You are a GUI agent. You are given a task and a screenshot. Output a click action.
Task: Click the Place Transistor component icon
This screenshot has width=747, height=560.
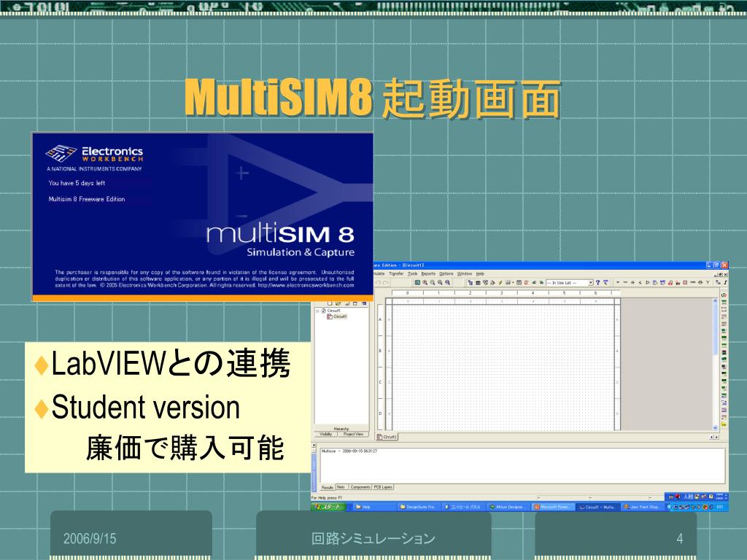[640, 282]
